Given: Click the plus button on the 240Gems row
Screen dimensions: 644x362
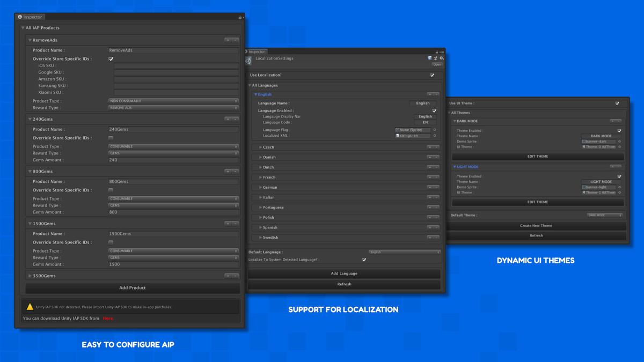Looking at the screenshot, I should 228,119.
